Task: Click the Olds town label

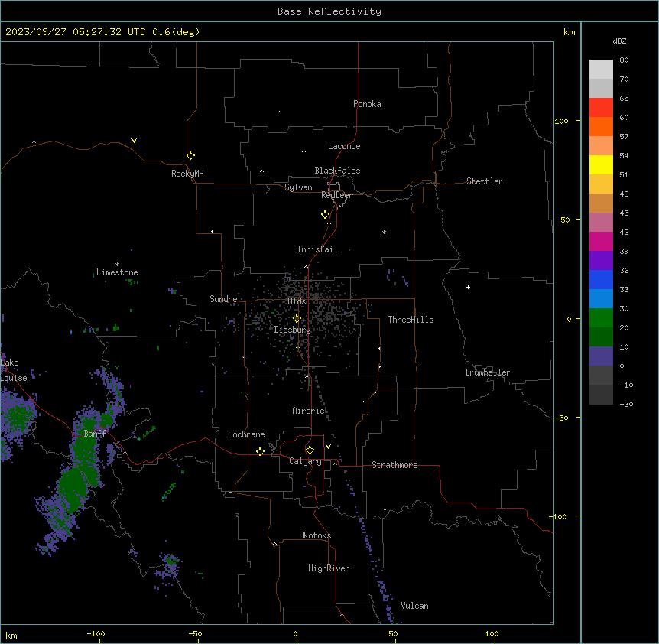Action: tap(297, 301)
